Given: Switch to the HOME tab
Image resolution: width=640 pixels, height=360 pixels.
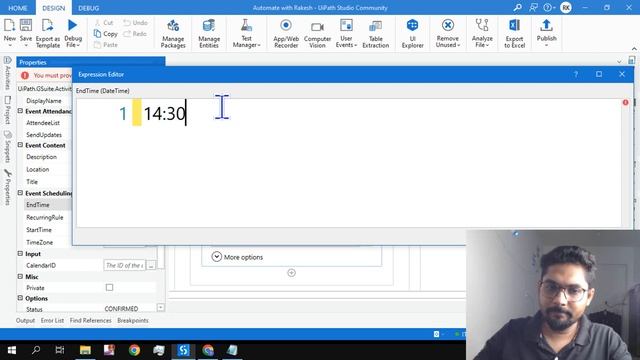Looking at the screenshot, I should point(18,8).
